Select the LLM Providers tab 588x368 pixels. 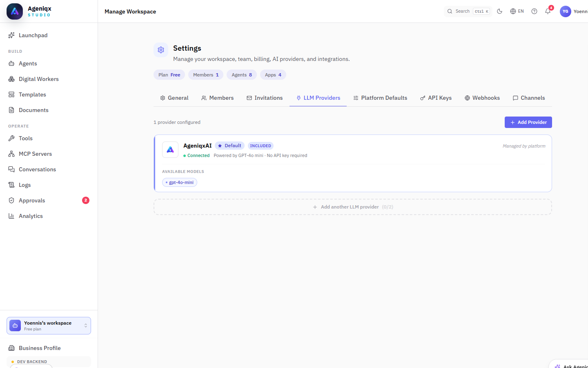(x=318, y=98)
